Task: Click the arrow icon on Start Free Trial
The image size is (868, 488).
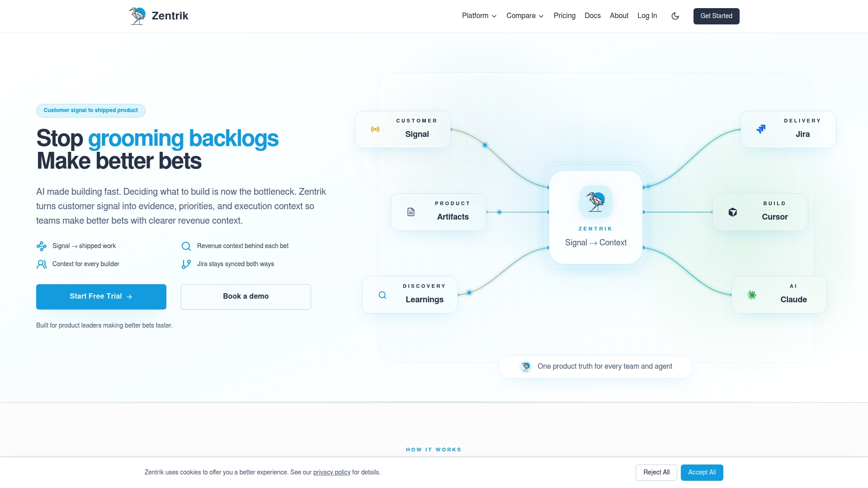Action: coord(129,297)
